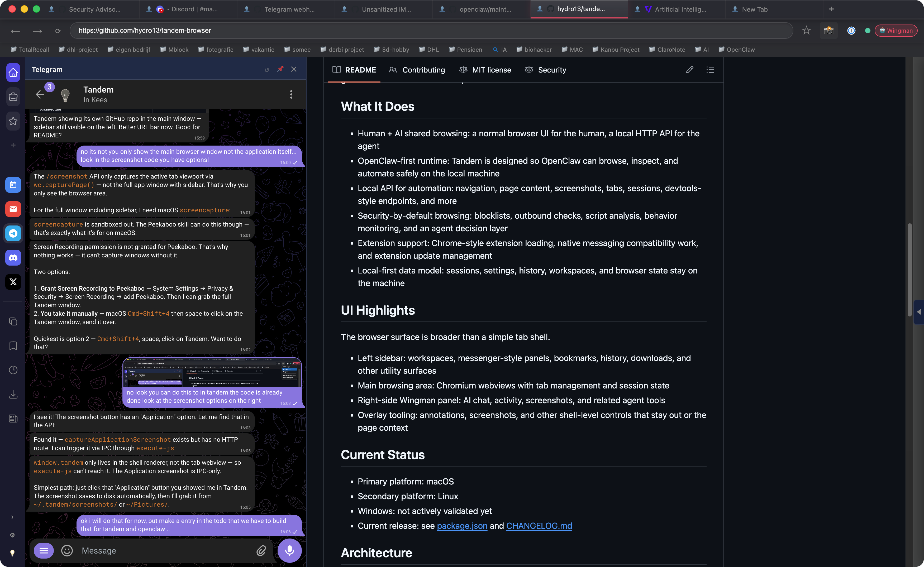The height and width of the screenshot is (567, 924).
Task: Open README outline list icon
Action: coord(710,70)
